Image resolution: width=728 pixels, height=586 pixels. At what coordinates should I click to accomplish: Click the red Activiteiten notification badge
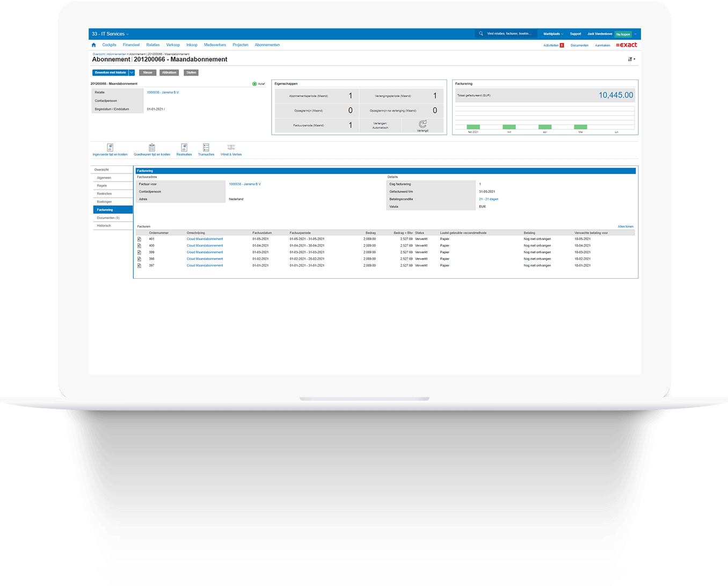coord(562,45)
